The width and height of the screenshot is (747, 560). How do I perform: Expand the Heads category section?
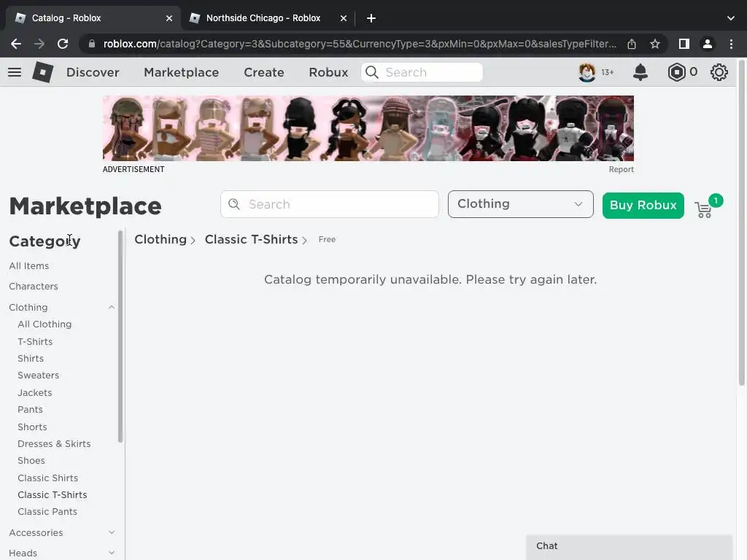[112, 553]
